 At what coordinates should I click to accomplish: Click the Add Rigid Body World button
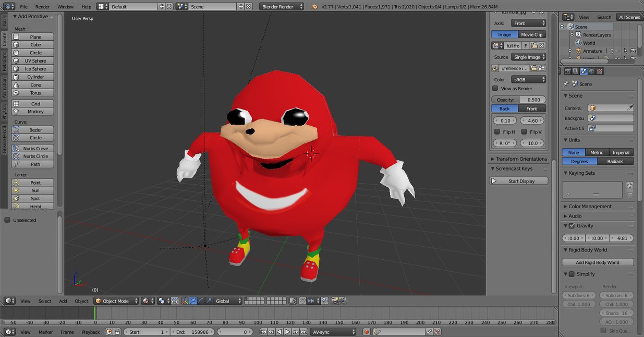pos(598,262)
